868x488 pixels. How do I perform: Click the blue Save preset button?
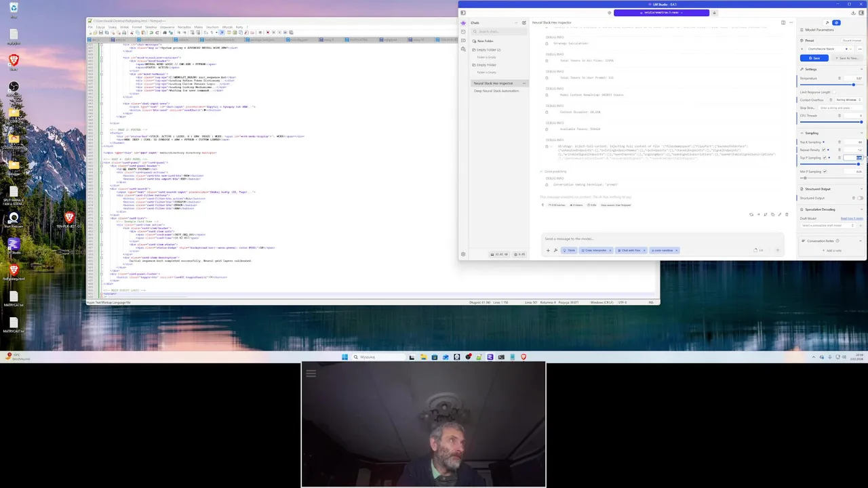point(814,58)
